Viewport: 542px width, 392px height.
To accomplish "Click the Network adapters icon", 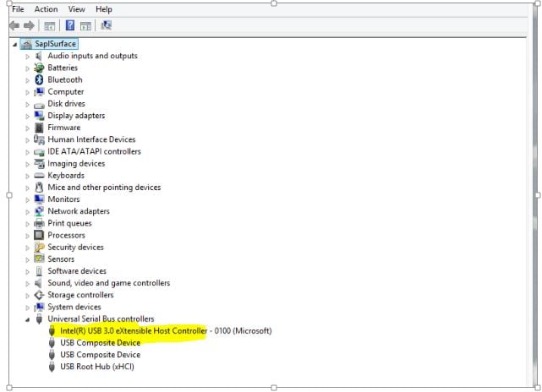I will [x=39, y=211].
